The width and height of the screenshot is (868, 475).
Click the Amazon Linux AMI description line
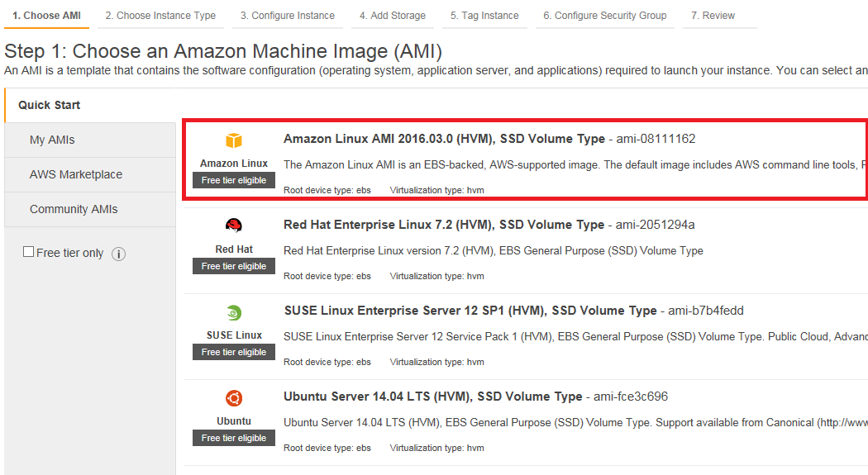[x=575, y=164]
